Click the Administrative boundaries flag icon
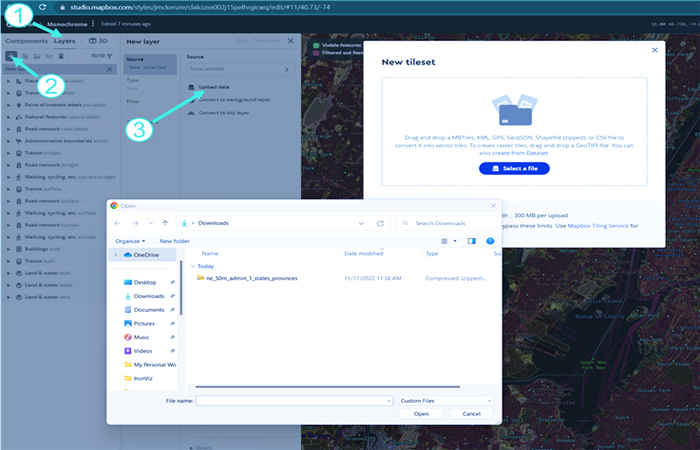This screenshot has width=700, height=450. (19, 141)
